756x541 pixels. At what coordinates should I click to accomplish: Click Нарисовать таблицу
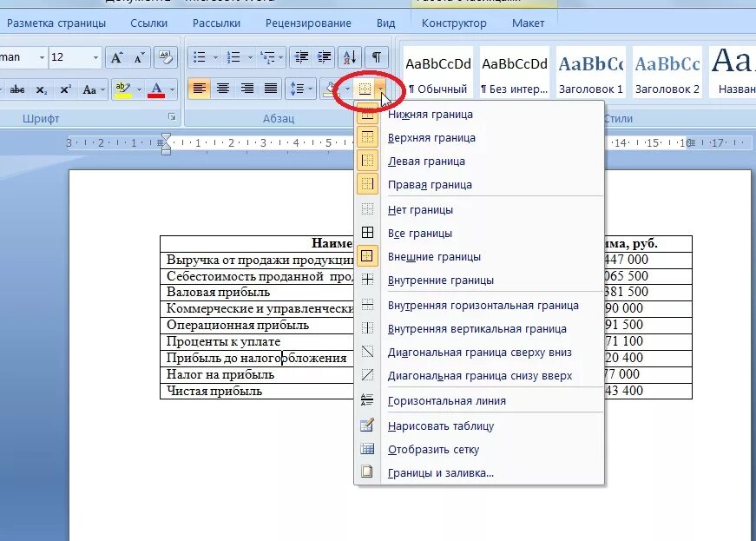tap(479, 426)
